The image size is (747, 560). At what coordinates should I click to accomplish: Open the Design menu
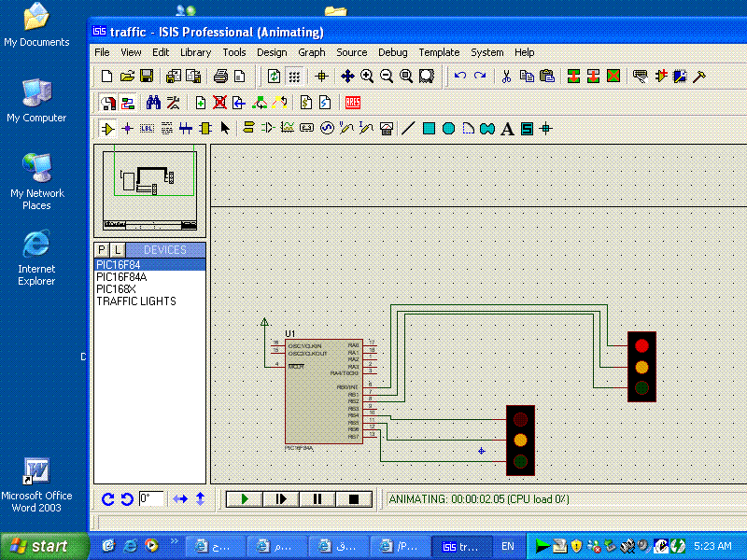pyautogui.click(x=272, y=52)
